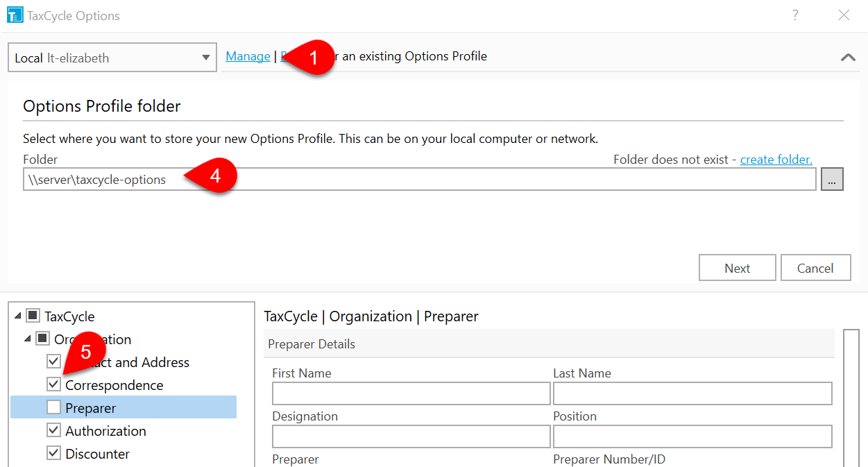The image size is (868, 467).
Task: Collapse the Options Profile panel chevron
Action: pos(848,57)
